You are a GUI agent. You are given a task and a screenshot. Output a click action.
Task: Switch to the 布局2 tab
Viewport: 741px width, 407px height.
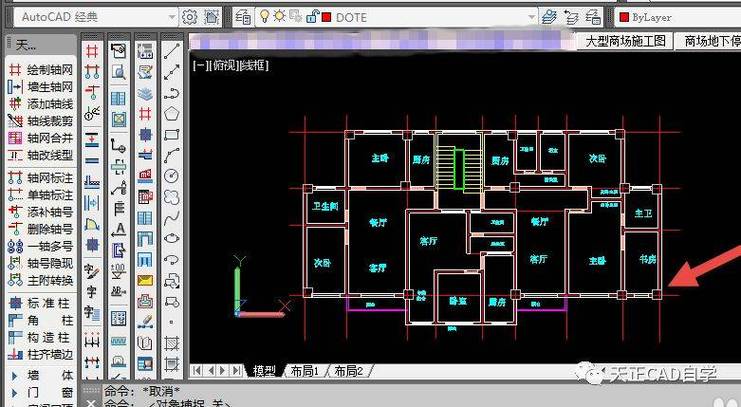[x=349, y=371]
